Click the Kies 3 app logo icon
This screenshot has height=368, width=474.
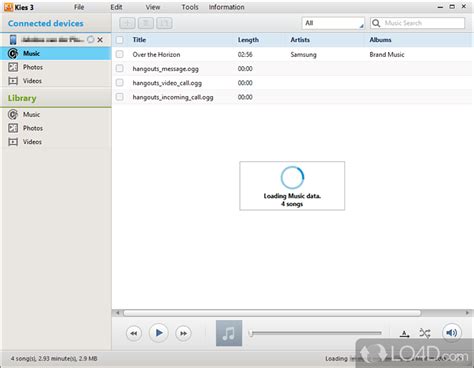[x=8, y=7]
